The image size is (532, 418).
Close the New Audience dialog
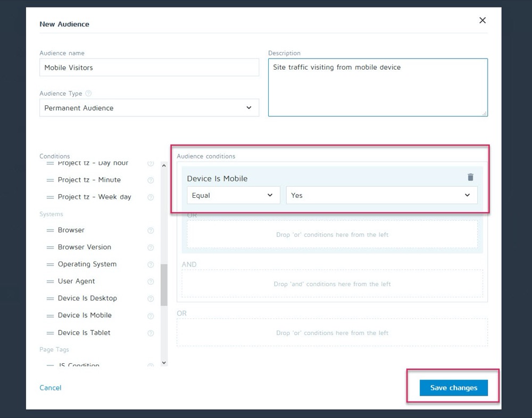(x=483, y=20)
